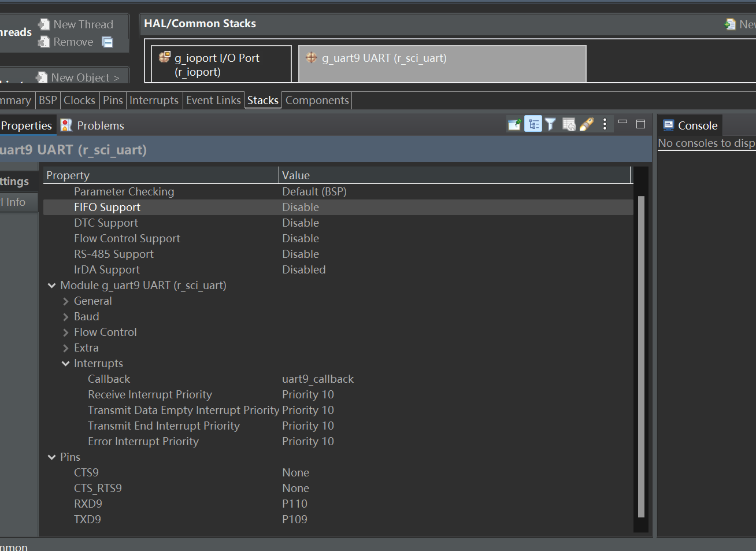This screenshot has width=756, height=551.
Task: Click the uart9_callback value
Action: click(x=318, y=379)
